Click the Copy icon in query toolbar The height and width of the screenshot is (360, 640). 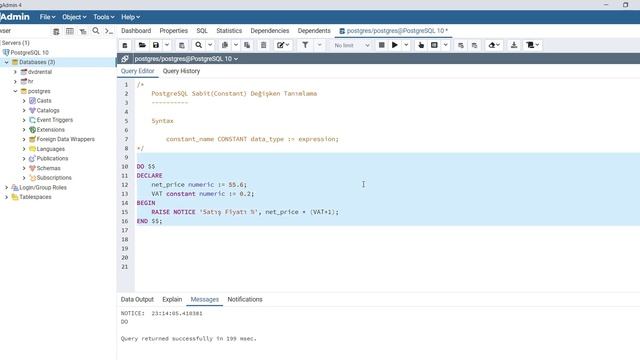[224, 45]
